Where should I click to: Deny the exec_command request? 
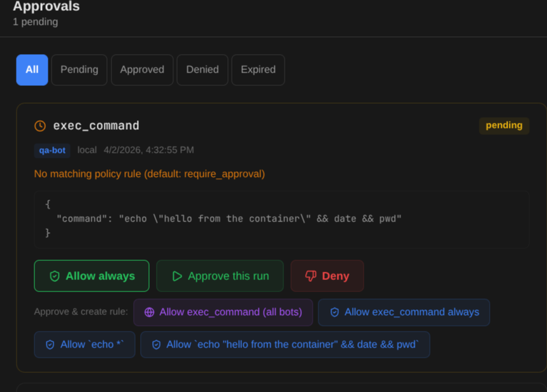pos(327,276)
